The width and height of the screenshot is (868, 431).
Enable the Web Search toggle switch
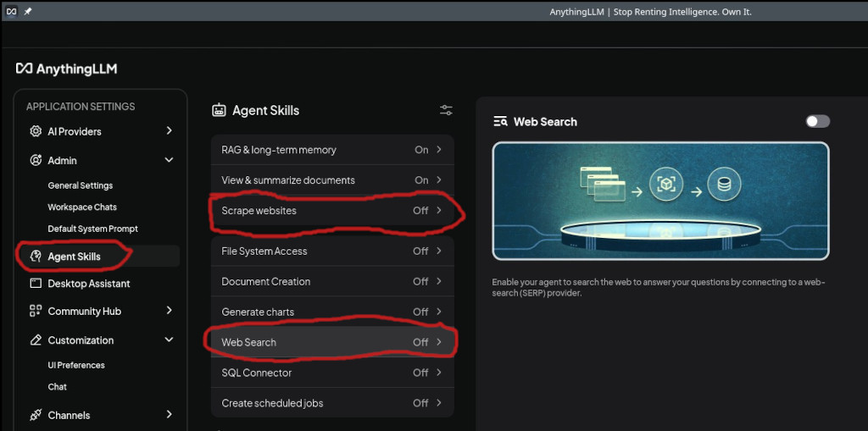(818, 121)
